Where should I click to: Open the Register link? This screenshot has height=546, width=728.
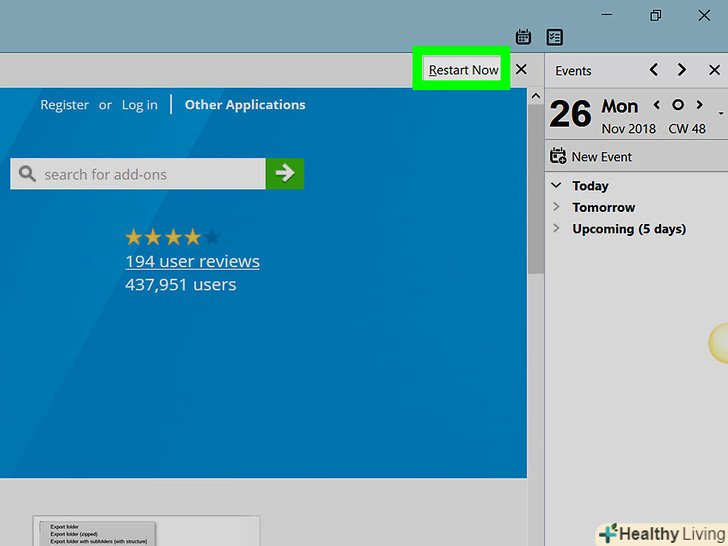[x=64, y=105]
